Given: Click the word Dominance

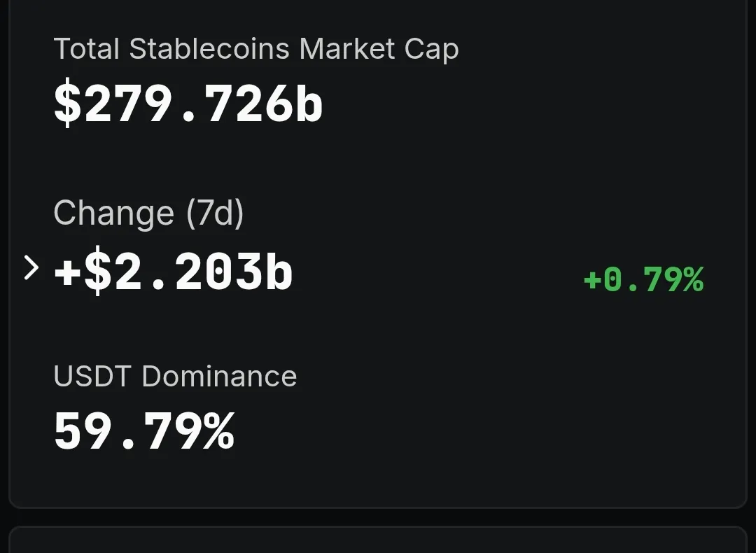Looking at the screenshot, I should pos(219,377).
